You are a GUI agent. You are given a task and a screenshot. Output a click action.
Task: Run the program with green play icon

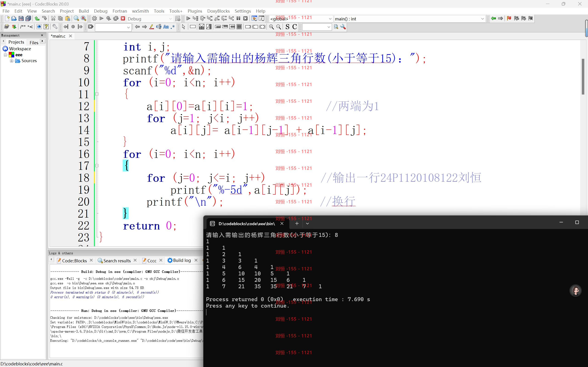102,18
